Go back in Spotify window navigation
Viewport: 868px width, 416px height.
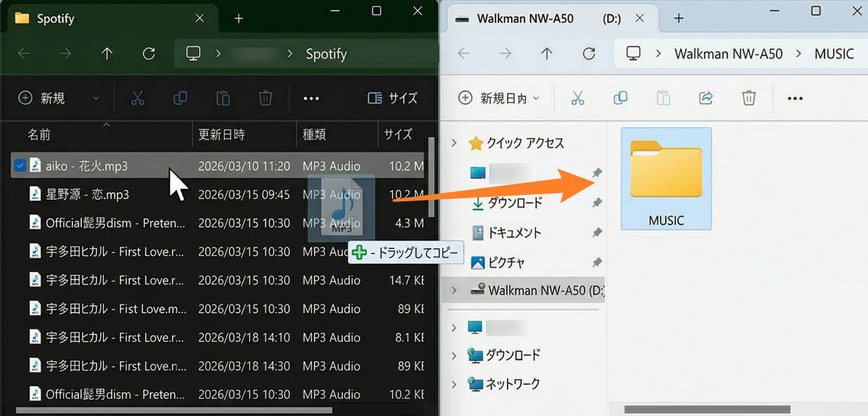pos(23,54)
